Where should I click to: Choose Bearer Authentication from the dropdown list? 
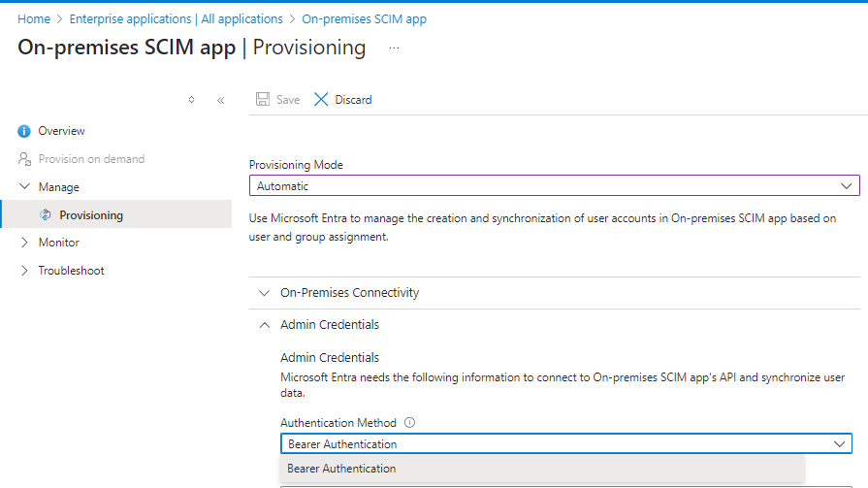click(542, 469)
